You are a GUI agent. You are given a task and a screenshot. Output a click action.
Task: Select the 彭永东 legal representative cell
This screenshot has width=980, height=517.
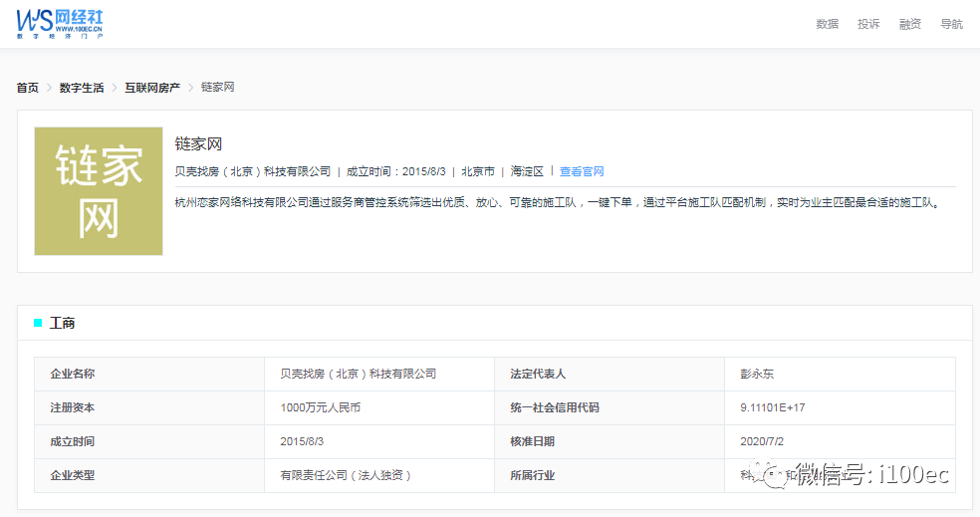tap(757, 374)
